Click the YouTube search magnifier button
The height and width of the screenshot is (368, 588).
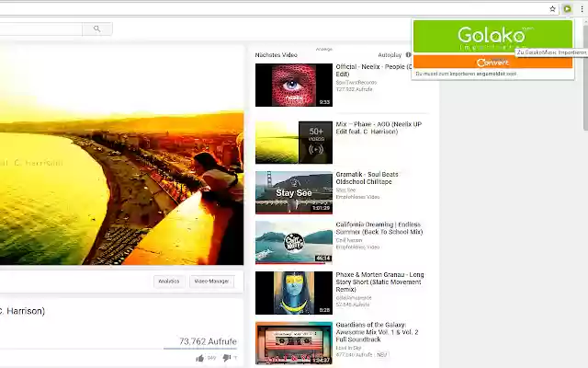tap(97, 29)
